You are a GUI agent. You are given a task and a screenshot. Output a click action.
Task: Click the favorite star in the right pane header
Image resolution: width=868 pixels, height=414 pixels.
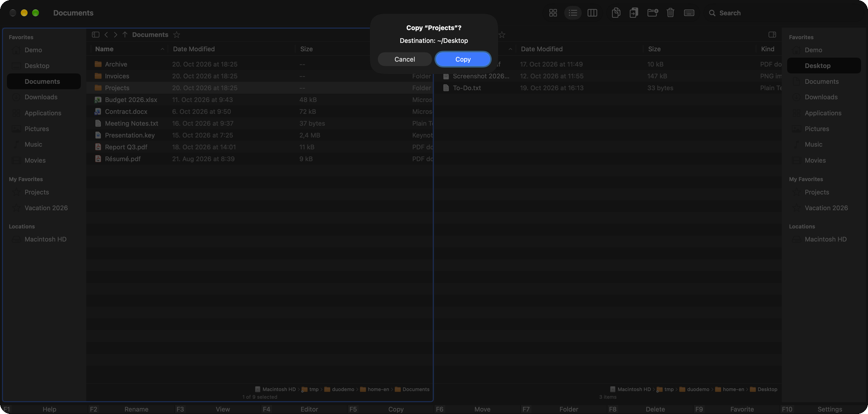tap(502, 35)
